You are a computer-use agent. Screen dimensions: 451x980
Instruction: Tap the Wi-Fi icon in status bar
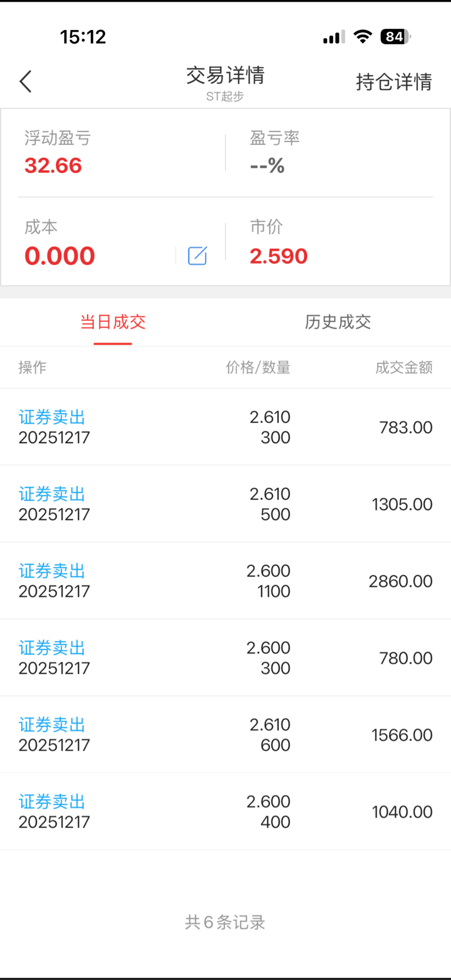363,37
